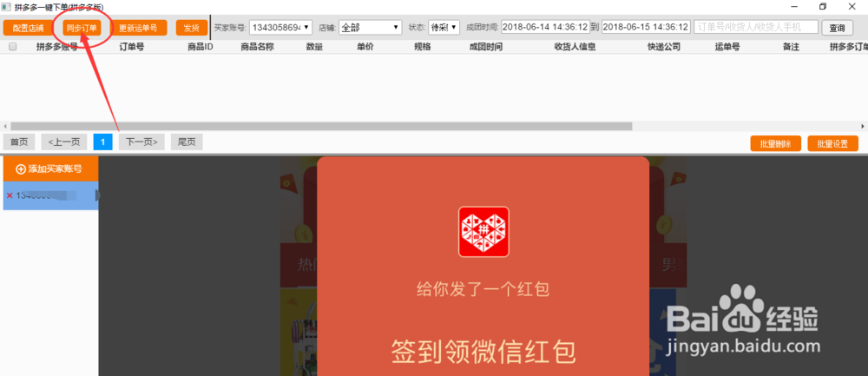
Task: Click the 配置店铺 button
Action: (29, 28)
